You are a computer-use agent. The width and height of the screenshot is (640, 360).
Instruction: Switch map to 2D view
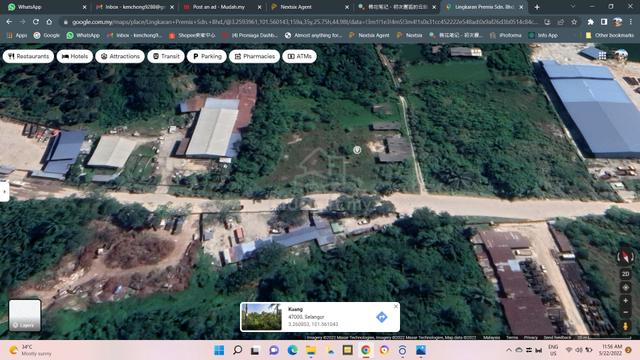625,274
